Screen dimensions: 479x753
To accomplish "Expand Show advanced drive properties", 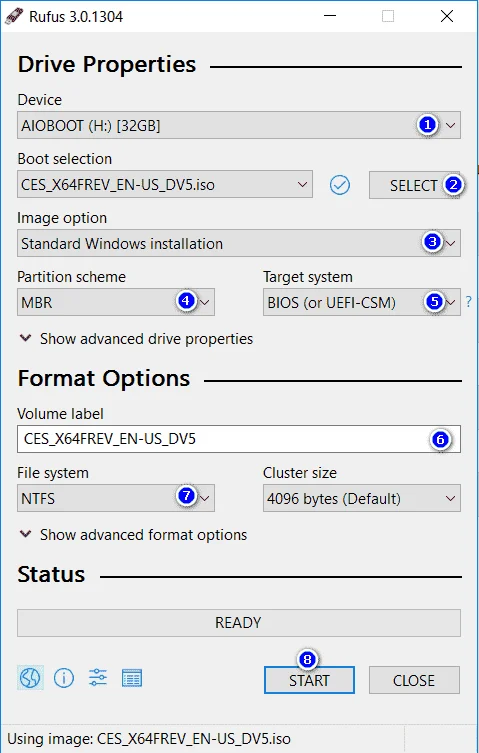I will pos(136,339).
